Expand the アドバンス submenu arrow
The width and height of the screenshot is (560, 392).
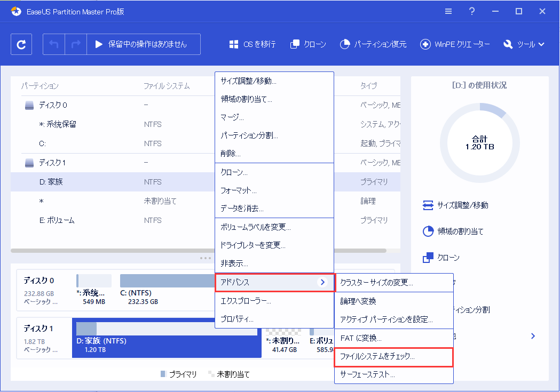(x=322, y=282)
